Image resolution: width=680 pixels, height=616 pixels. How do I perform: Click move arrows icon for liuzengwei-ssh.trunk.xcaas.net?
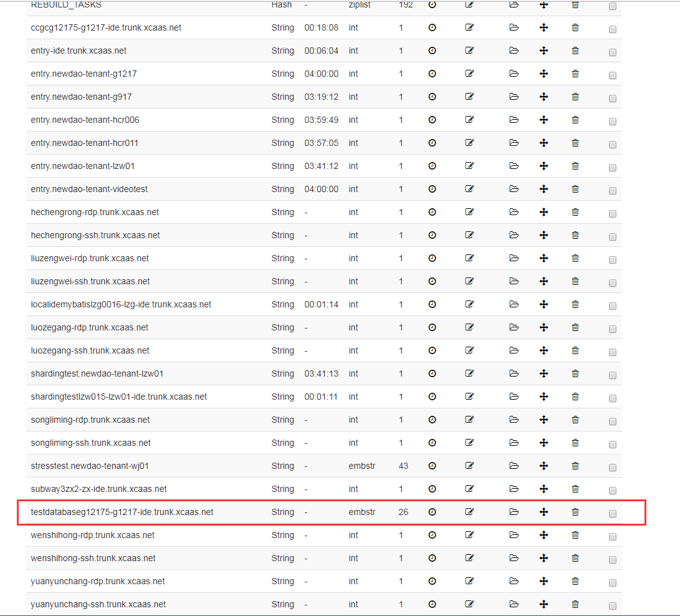click(x=544, y=281)
